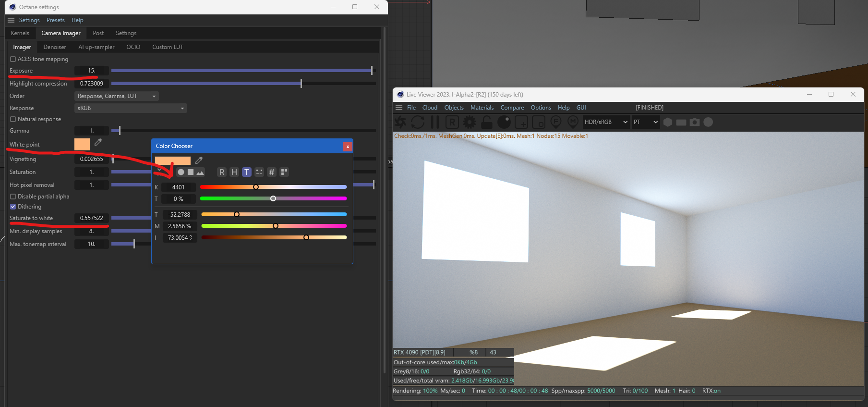Use the Color Chooser eyedropper tool
Screen dimensions: 868x407
pos(199,160)
